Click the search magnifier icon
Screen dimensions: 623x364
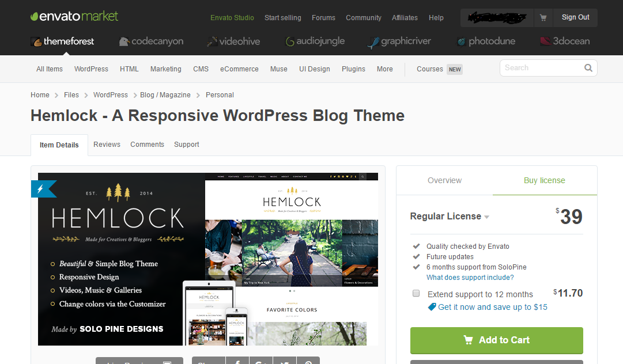[x=588, y=68]
